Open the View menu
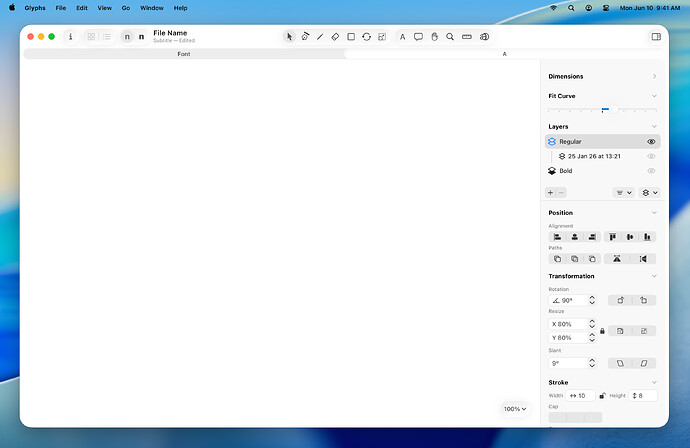 click(104, 8)
